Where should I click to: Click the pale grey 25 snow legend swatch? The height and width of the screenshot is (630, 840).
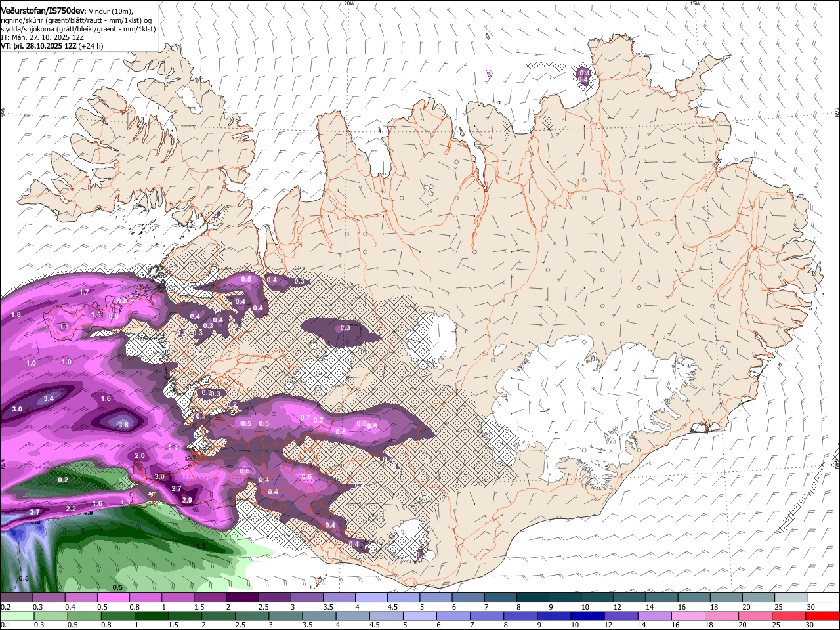point(791,597)
